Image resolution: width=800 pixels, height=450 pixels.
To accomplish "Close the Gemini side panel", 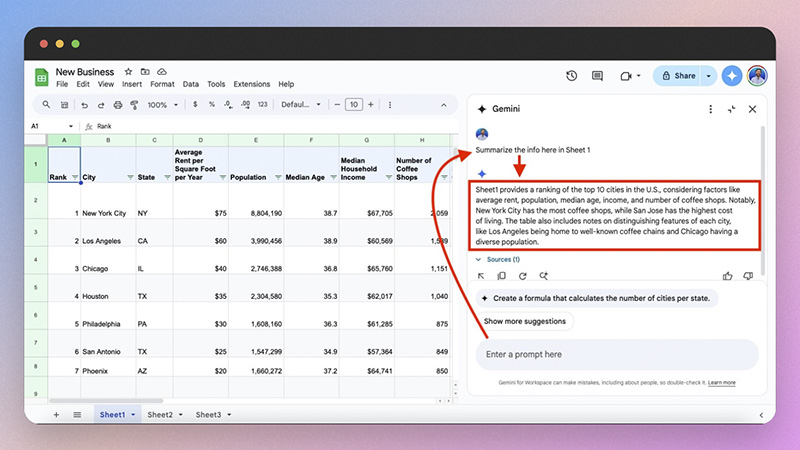I will [x=752, y=109].
